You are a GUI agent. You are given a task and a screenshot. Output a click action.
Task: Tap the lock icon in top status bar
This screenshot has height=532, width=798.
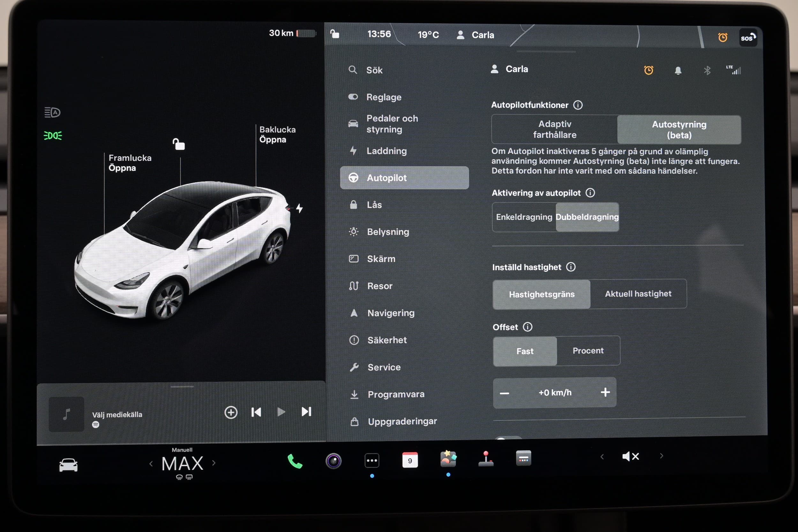[x=335, y=34]
